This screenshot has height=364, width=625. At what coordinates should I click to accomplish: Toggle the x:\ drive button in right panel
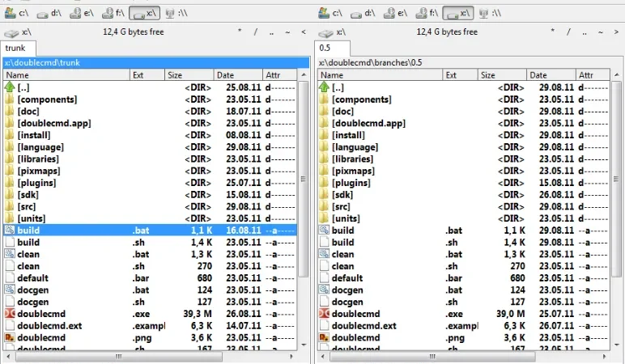(x=458, y=13)
